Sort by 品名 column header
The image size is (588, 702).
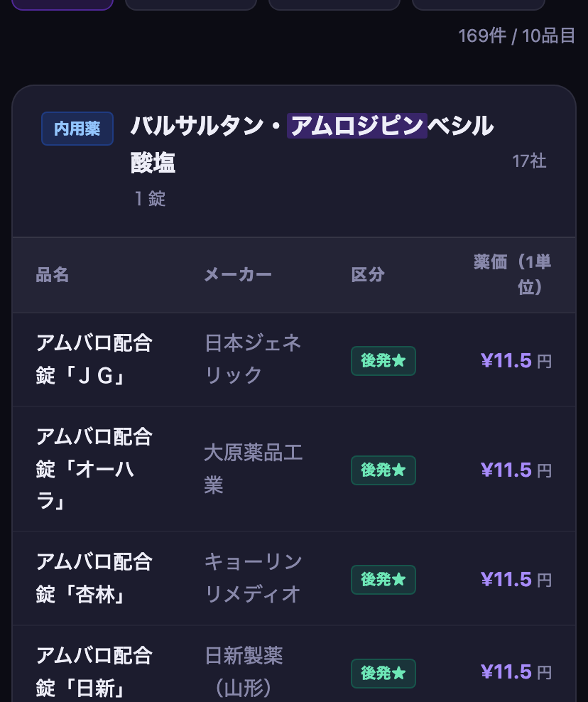pyautogui.click(x=53, y=274)
